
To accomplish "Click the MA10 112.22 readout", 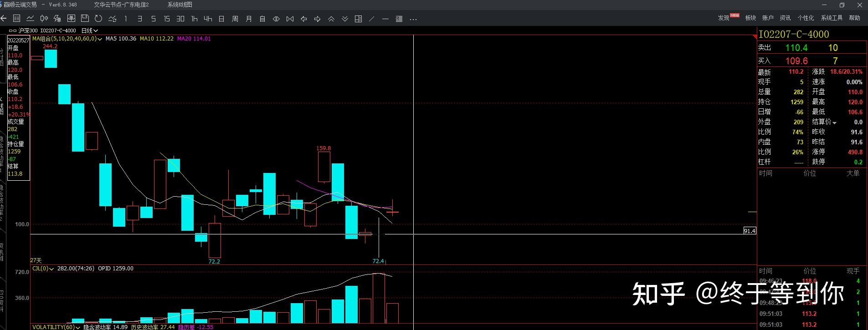I will coord(156,39).
